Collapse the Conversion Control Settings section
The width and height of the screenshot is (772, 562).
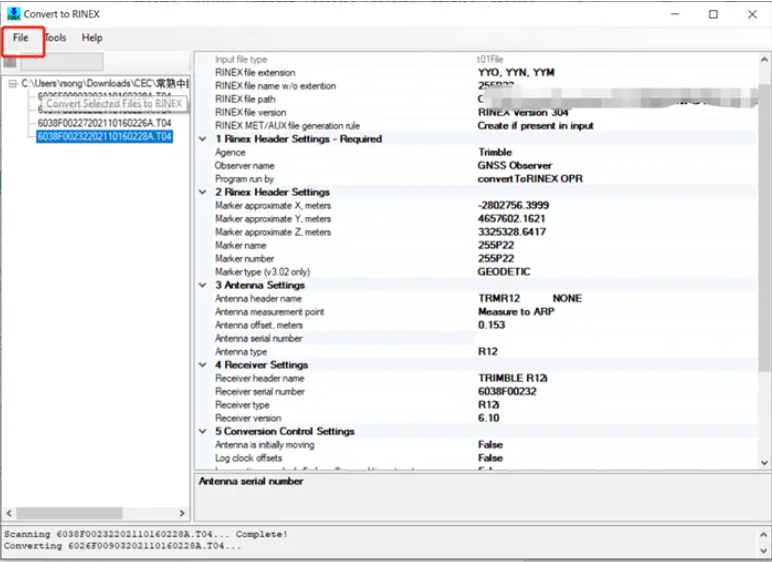[202, 431]
